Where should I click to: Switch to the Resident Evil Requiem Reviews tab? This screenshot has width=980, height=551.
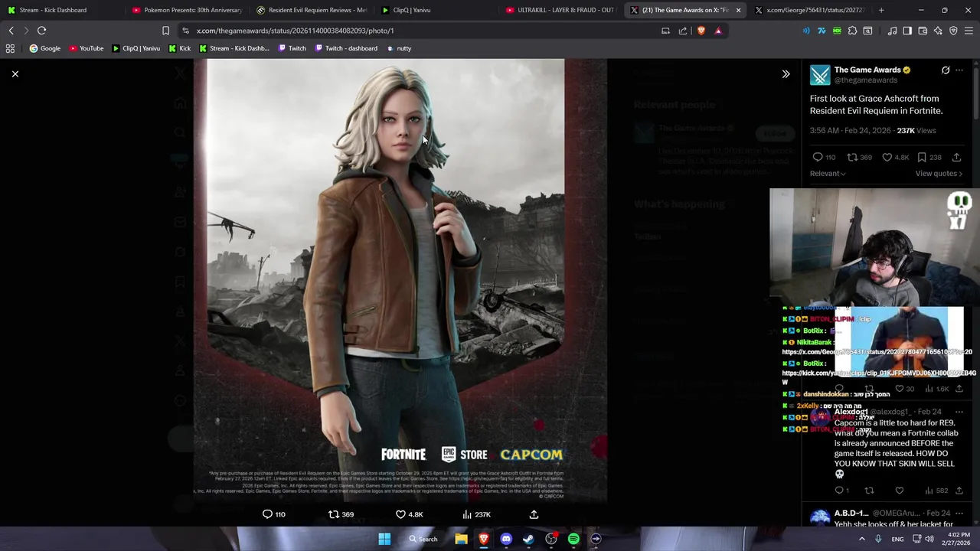point(310,10)
